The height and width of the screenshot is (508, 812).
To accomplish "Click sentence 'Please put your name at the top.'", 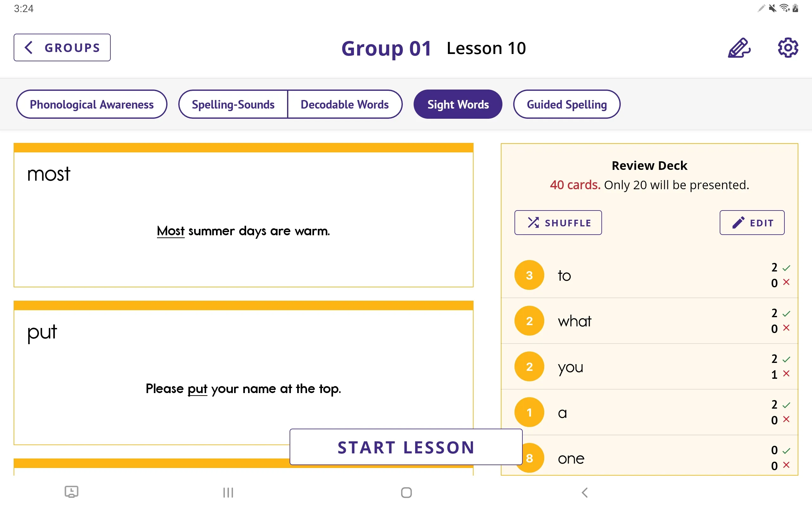I will (244, 389).
